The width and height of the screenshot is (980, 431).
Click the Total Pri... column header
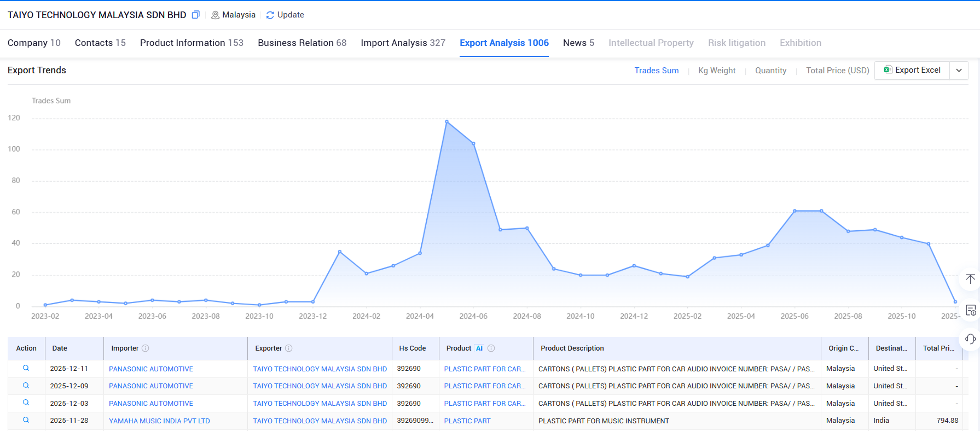pyautogui.click(x=938, y=348)
